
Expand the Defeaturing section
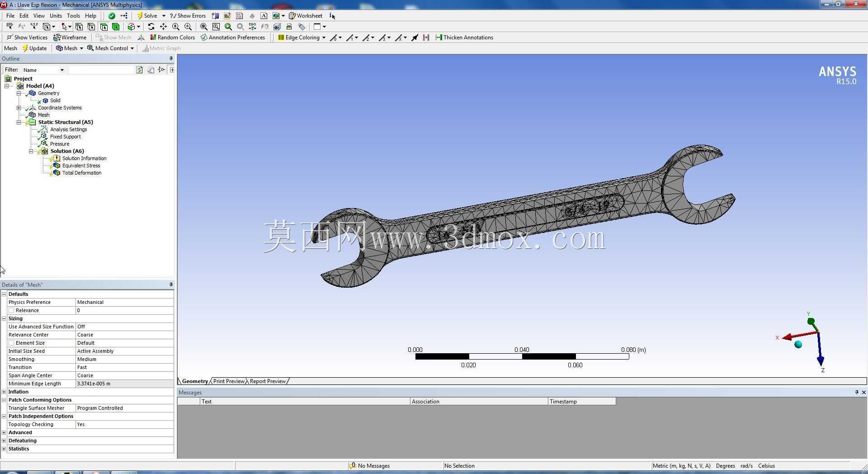click(4, 441)
